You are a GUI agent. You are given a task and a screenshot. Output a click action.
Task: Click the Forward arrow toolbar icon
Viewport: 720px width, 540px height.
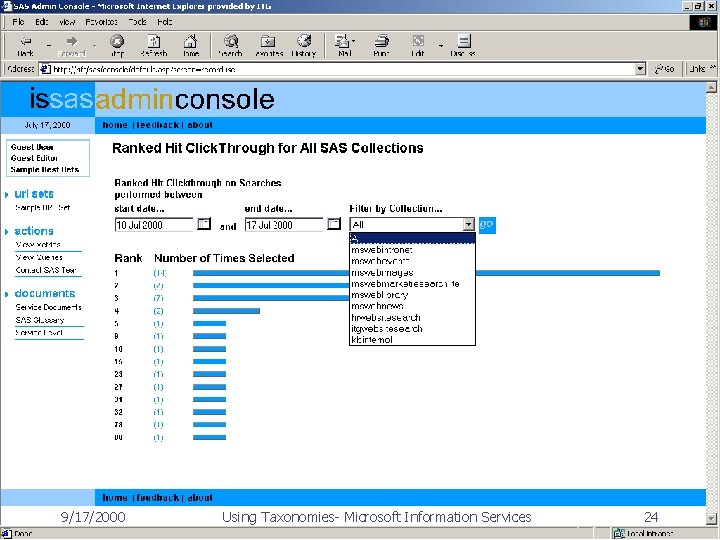point(72,41)
